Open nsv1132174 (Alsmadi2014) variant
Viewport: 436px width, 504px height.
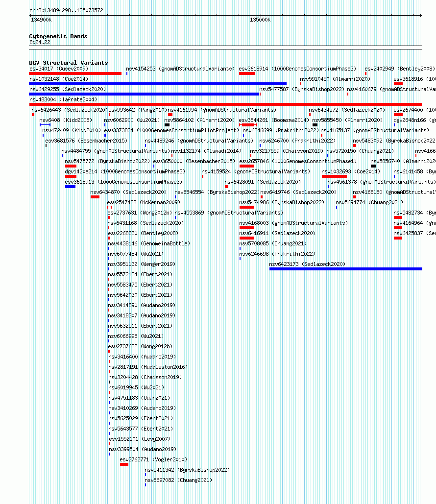coord(206,151)
